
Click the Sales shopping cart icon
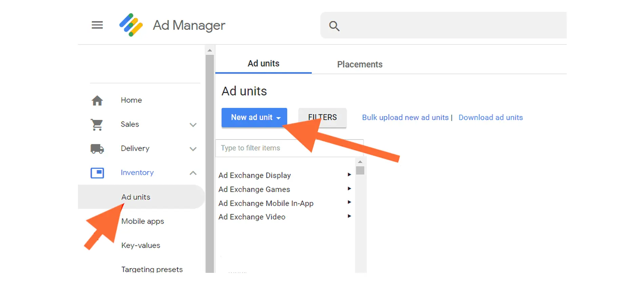(x=97, y=125)
